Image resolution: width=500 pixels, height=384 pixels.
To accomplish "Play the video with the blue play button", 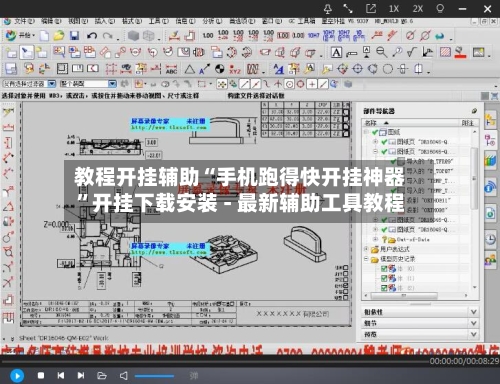I will pyautogui.click(x=17, y=376).
